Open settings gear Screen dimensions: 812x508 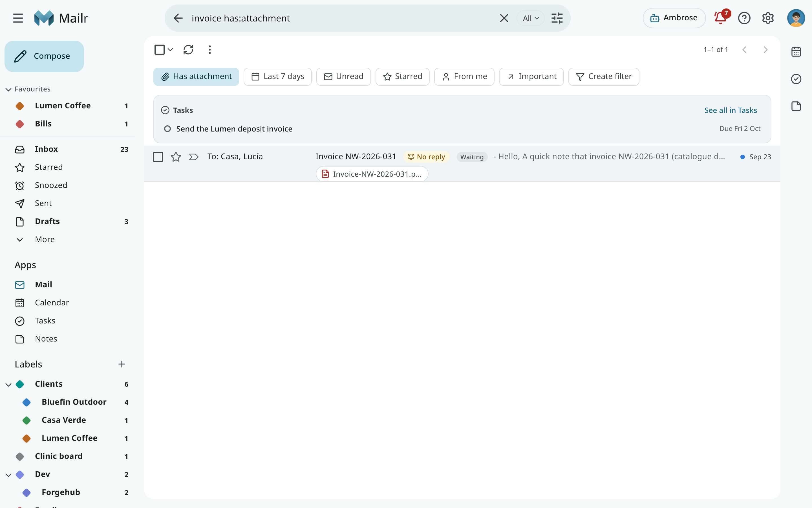pos(768,18)
